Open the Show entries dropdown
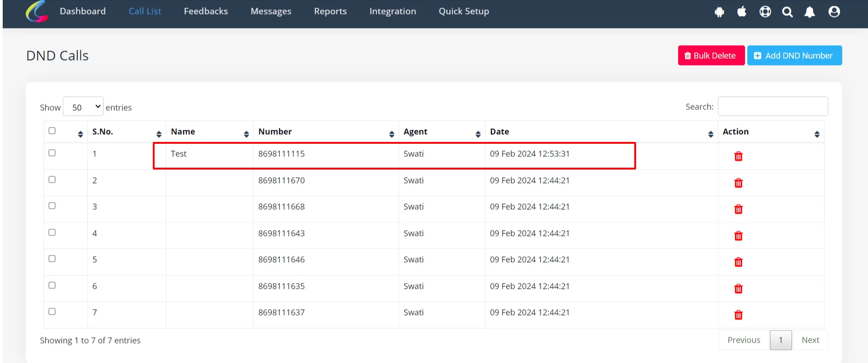The image size is (868, 363). coord(83,107)
